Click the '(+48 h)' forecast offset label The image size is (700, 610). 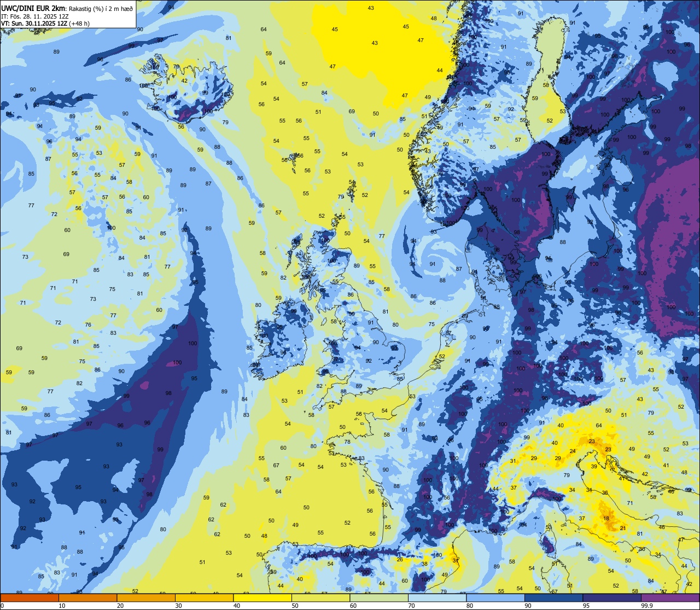[80, 24]
